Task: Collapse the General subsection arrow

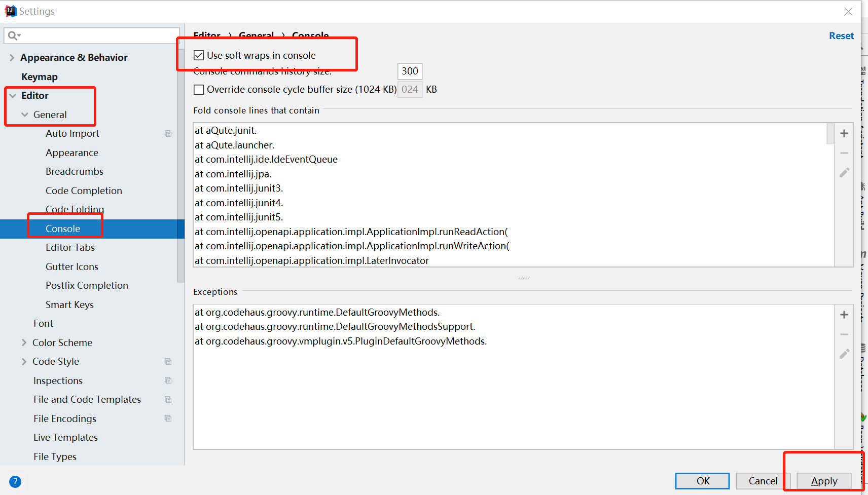Action: point(24,115)
